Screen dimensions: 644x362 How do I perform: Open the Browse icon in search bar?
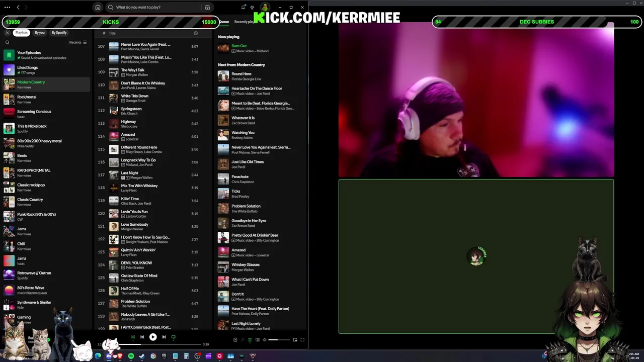click(207, 8)
